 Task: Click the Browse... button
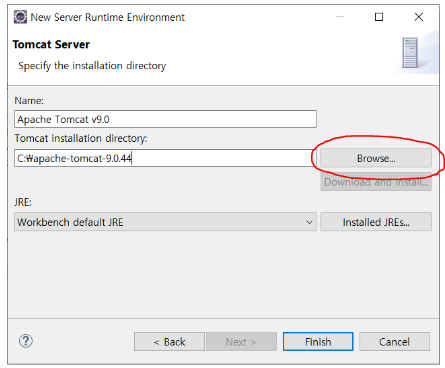click(x=376, y=158)
